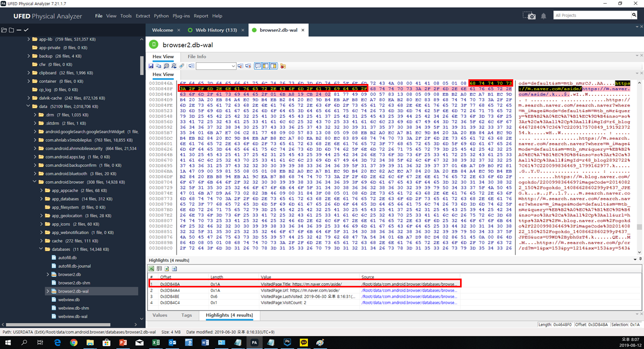Image resolution: width=644 pixels, height=349 pixels.
Task: Open the hex toolbar combo box
Action: tap(216, 66)
